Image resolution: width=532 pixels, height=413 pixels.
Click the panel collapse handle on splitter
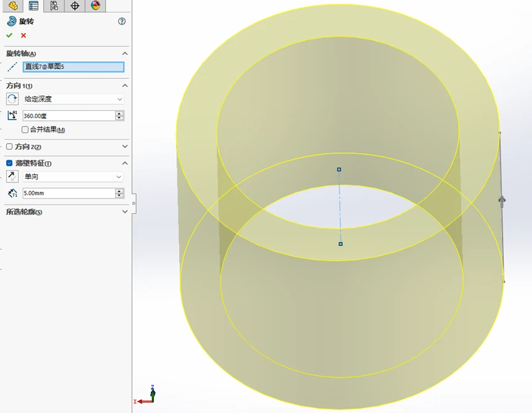coord(134,203)
